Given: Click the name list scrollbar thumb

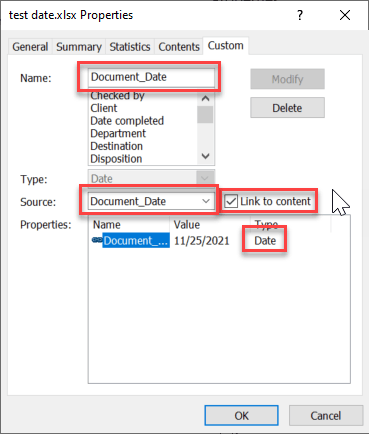Looking at the screenshot, I should (205, 114).
